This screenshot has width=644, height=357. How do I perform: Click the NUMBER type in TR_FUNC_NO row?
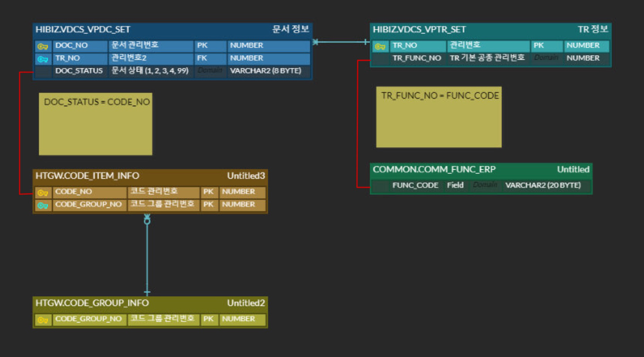(x=583, y=58)
